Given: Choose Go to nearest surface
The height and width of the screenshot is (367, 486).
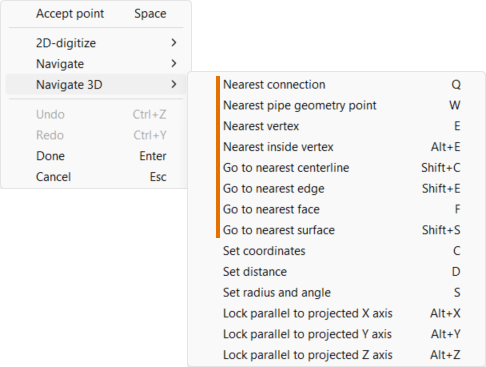Looking at the screenshot, I should pos(337,230).
